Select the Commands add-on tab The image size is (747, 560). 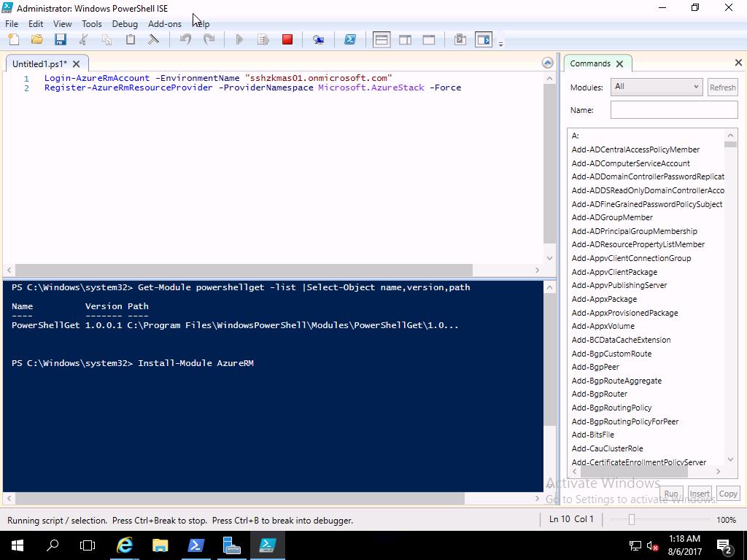(589, 64)
